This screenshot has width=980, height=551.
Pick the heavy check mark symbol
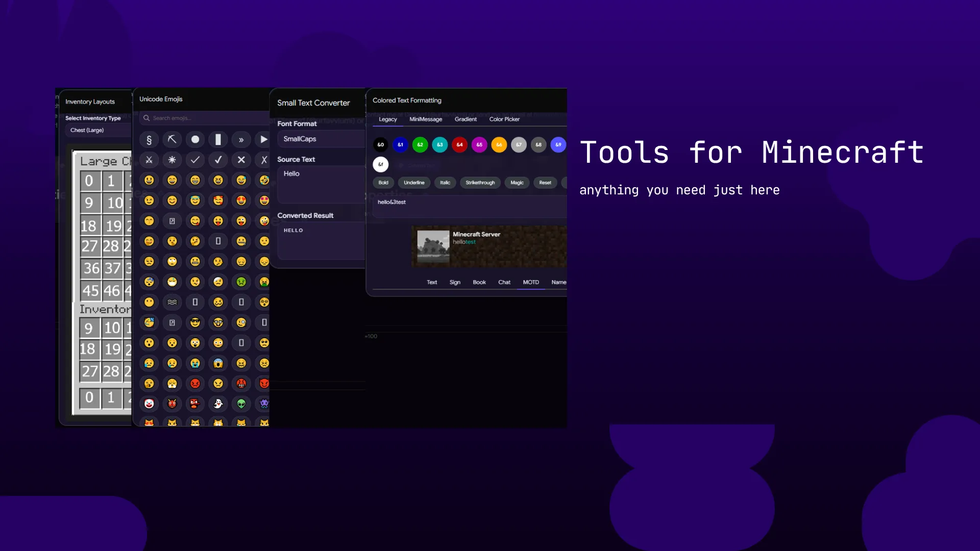pyautogui.click(x=218, y=160)
